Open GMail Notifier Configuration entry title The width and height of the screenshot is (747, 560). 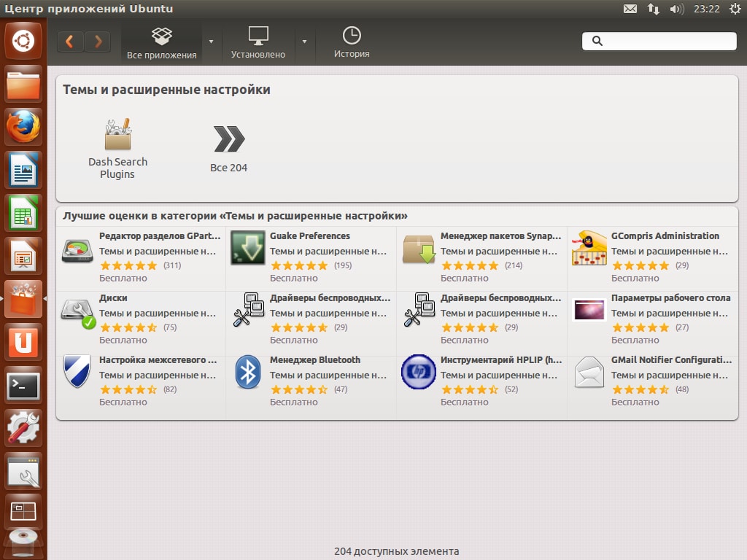(671, 360)
